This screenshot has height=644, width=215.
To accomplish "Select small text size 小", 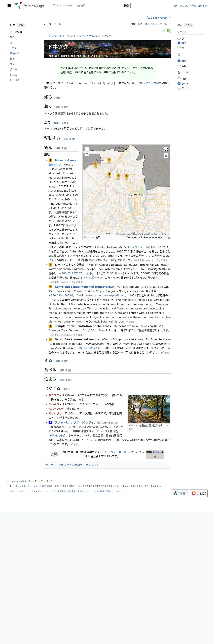I will 179,38.
